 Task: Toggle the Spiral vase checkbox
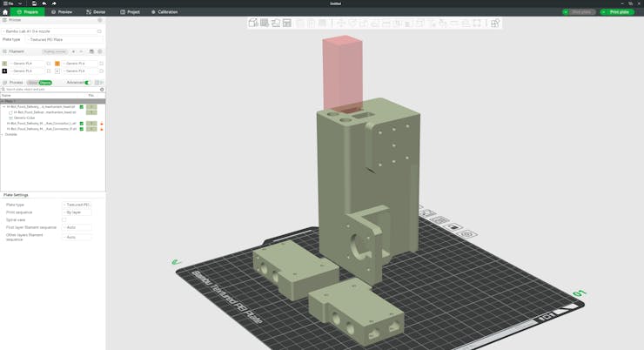(x=64, y=219)
